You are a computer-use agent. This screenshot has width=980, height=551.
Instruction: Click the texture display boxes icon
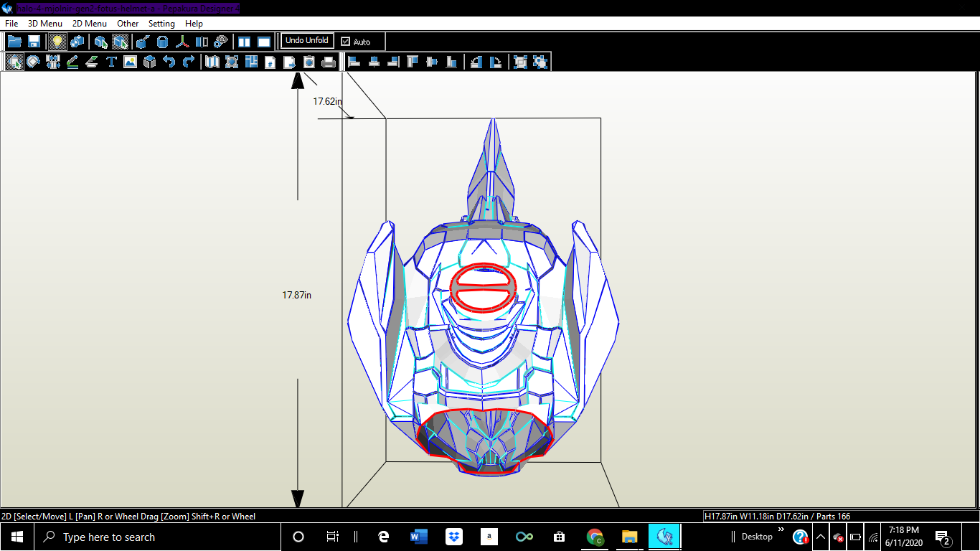[x=77, y=42]
